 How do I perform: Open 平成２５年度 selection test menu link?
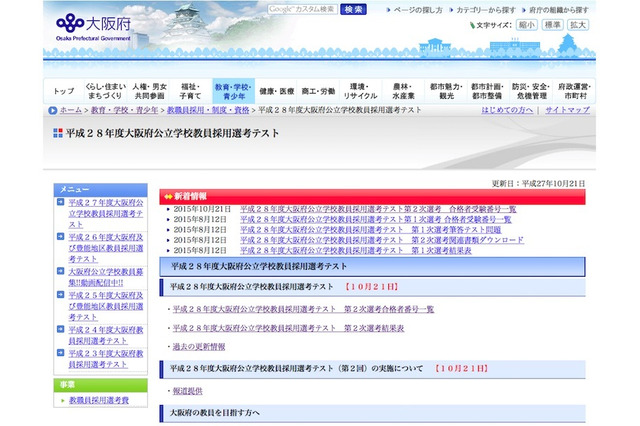(x=106, y=306)
